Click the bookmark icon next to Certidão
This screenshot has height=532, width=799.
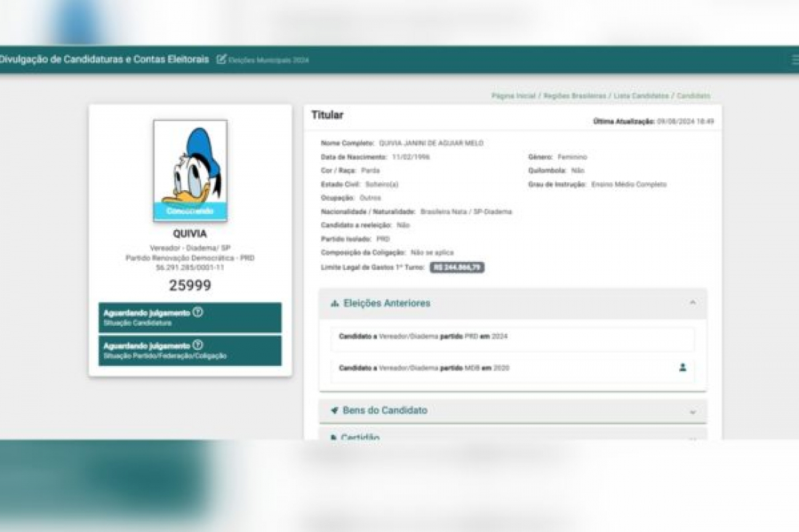tap(335, 437)
